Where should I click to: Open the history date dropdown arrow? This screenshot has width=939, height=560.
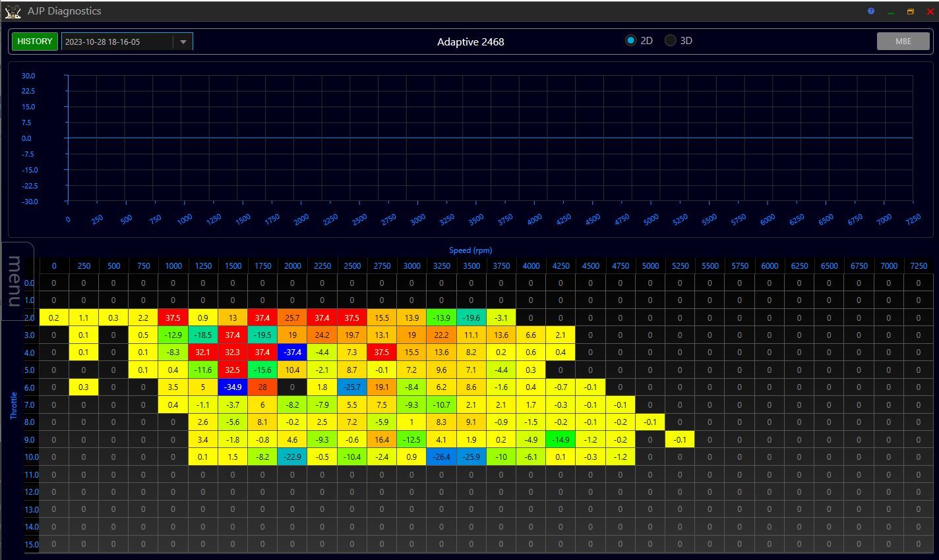183,42
